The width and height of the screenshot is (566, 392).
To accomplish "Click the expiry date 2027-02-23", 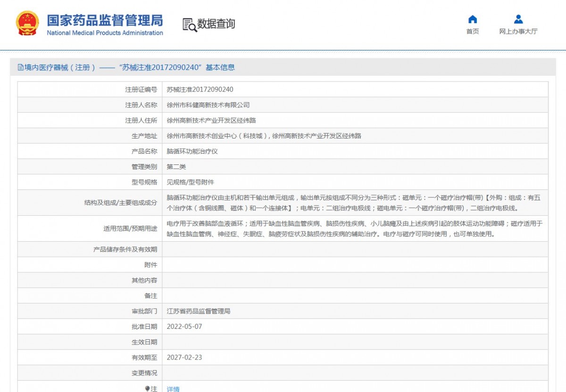I will tap(184, 358).
